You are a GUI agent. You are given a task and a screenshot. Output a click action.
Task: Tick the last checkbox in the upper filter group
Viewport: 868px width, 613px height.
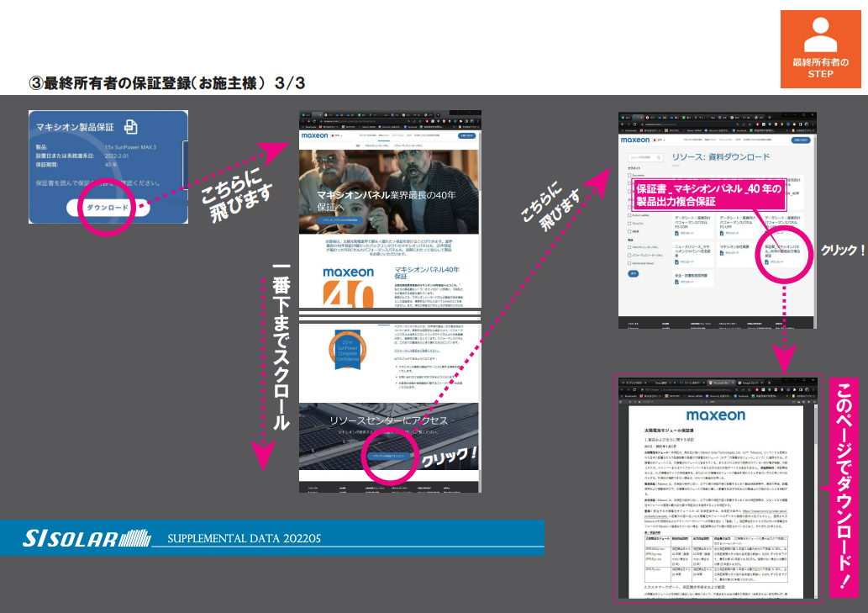629,231
